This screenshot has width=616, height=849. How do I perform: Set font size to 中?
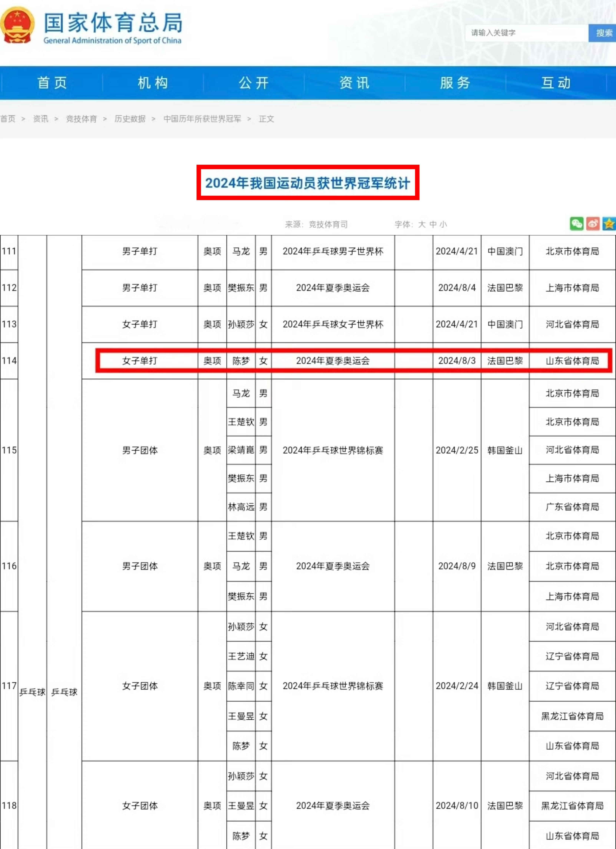[433, 225]
